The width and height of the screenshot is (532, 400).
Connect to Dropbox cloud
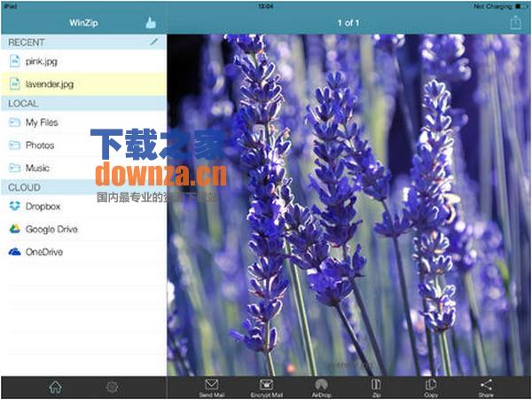click(83, 207)
